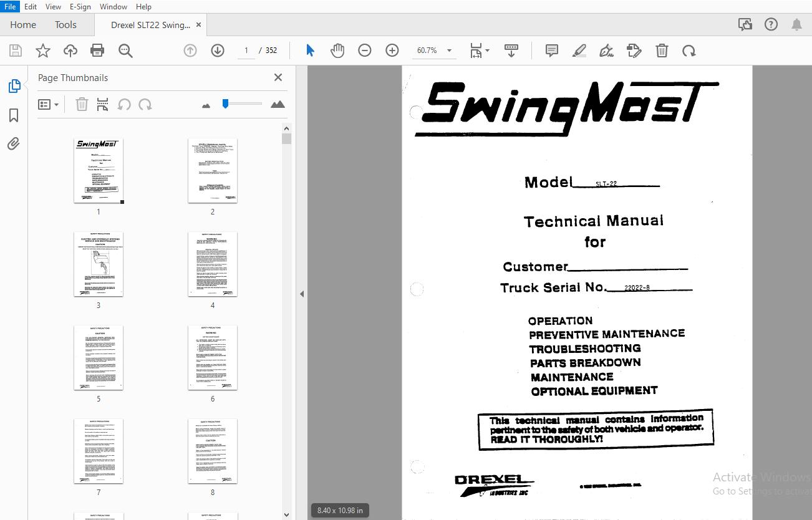The width and height of the screenshot is (812, 520).
Task: Select page 5 thumbnail
Action: pos(99,358)
